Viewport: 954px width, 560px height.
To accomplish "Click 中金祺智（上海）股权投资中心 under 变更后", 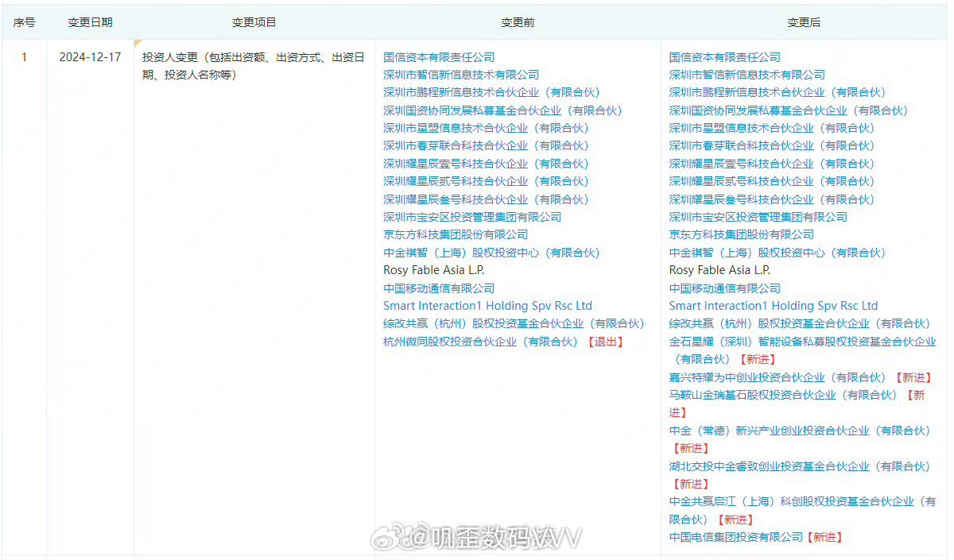I will (x=778, y=253).
